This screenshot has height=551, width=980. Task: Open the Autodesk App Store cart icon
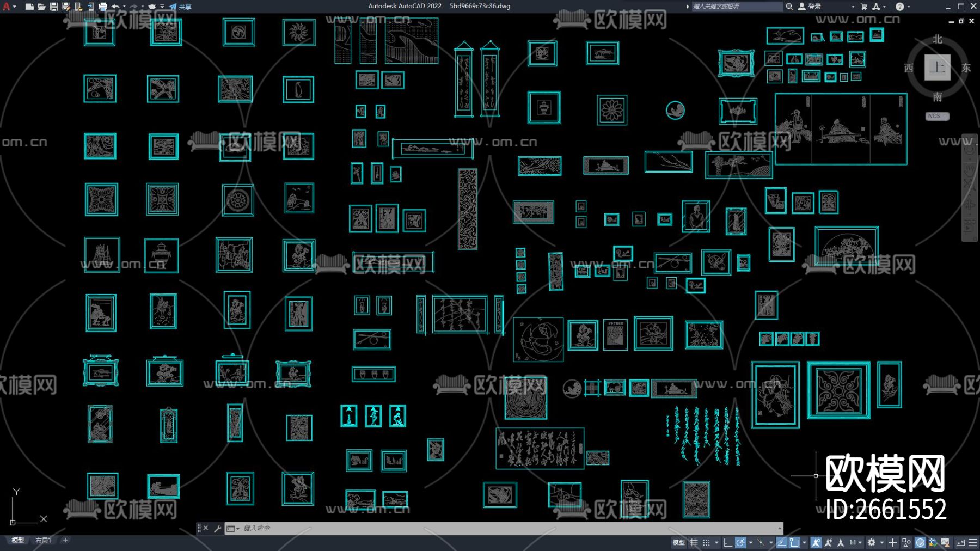click(864, 7)
